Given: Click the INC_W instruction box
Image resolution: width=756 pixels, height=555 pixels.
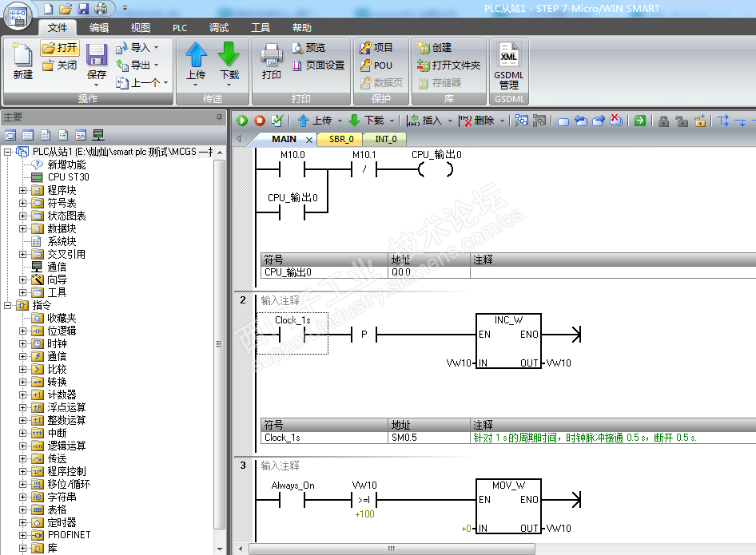Looking at the screenshot, I should [508, 341].
